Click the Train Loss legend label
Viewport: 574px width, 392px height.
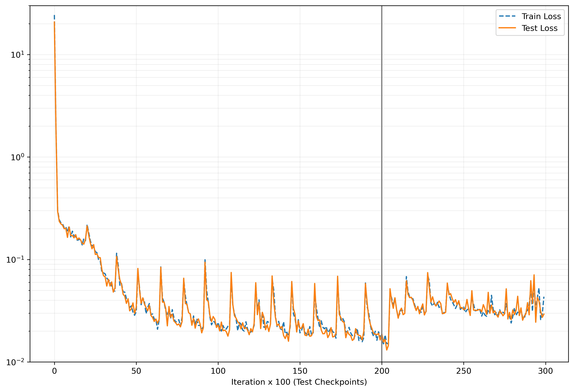pos(541,17)
